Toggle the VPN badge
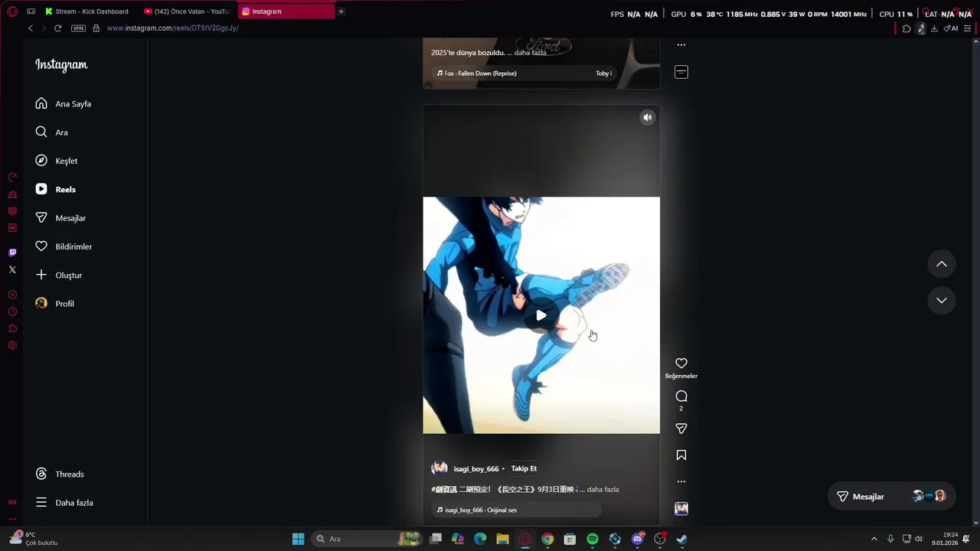 (x=78, y=28)
